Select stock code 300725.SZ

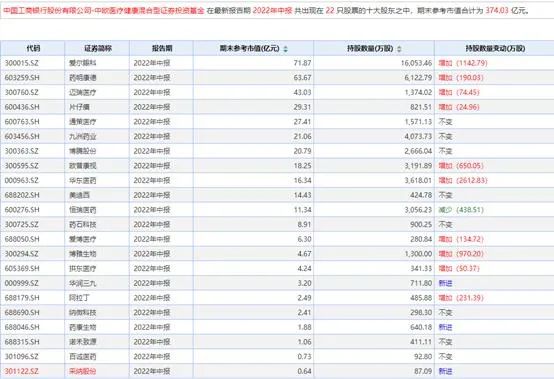pyautogui.click(x=22, y=224)
